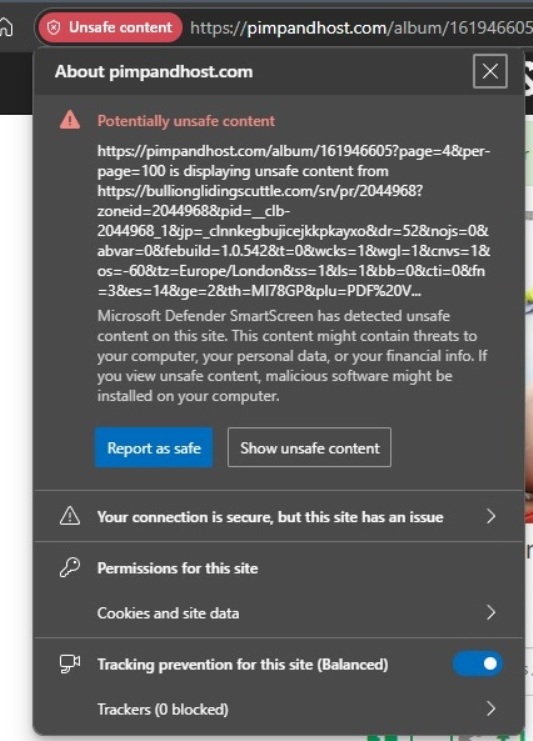Open Trackers (0 blocked) entry

coord(279,709)
